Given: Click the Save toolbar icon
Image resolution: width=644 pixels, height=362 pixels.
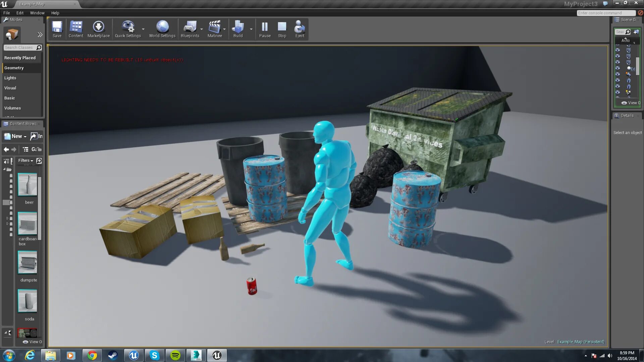Looking at the screenshot, I should coord(57,29).
